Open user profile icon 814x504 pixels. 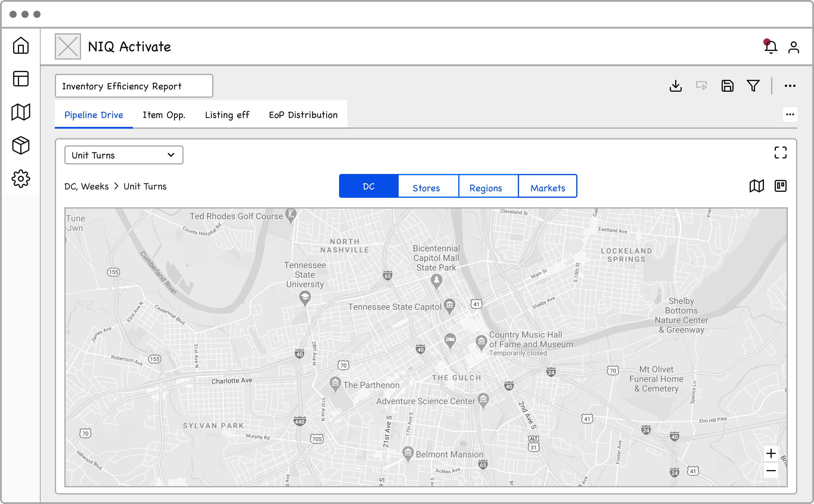794,47
